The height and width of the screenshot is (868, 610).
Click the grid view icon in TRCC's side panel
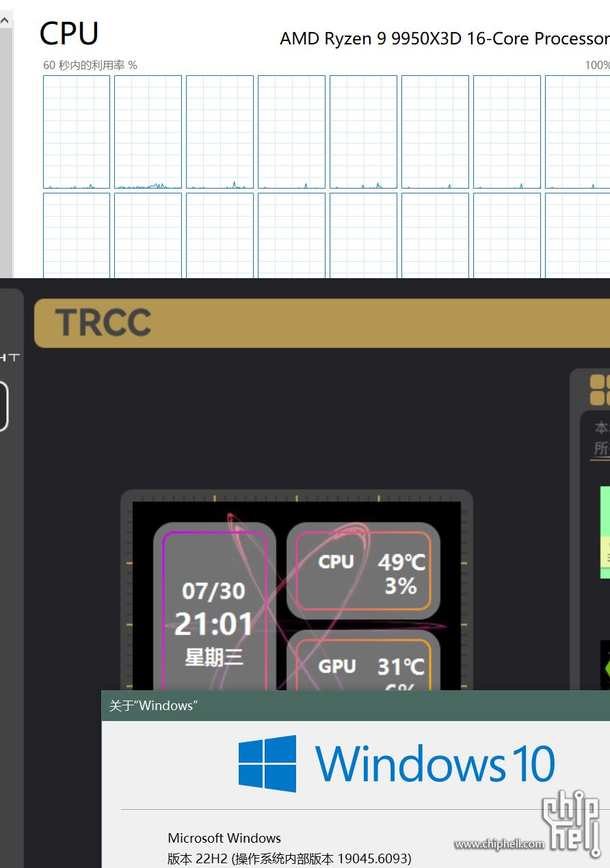pos(600,390)
